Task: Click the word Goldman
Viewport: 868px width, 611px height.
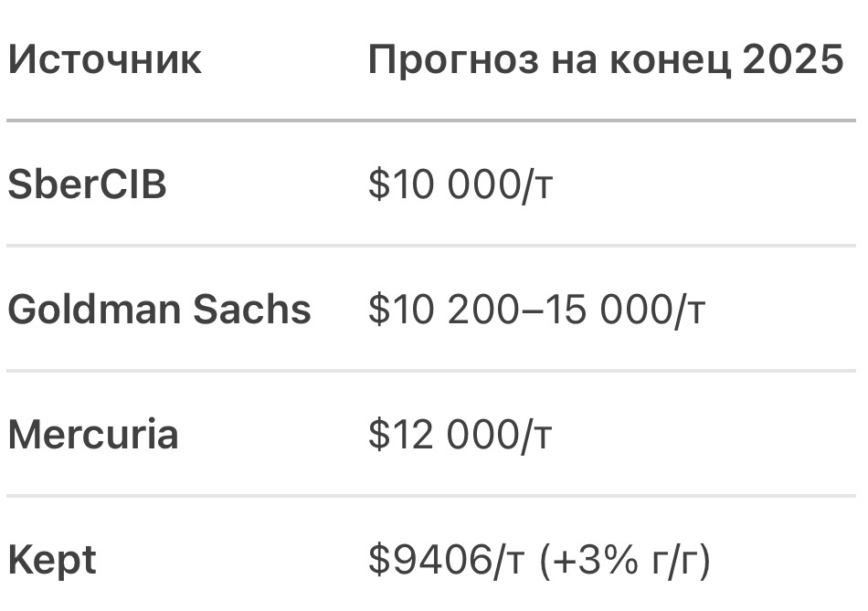Action: click(x=95, y=310)
